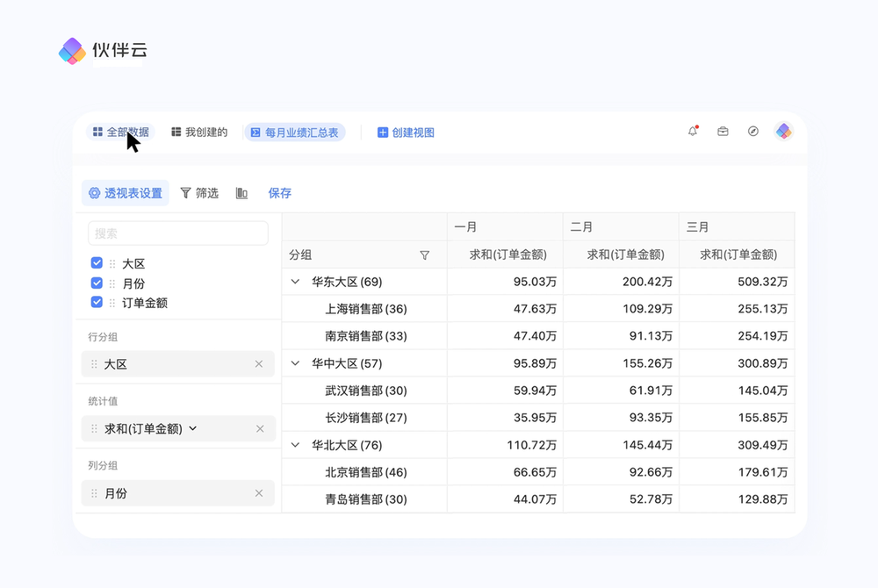Collapse the 华中大区 (57) group

295,363
